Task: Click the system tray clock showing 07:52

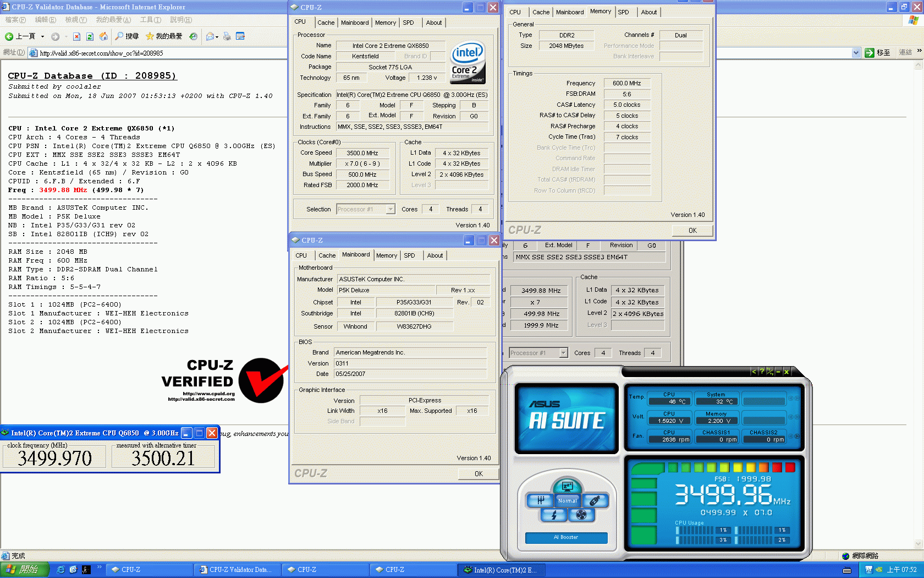Action: [x=902, y=570]
